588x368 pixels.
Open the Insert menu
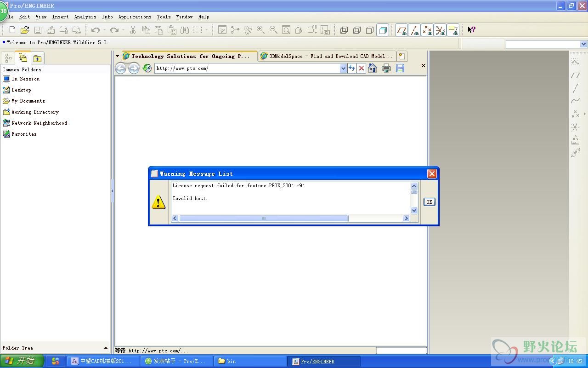click(x=60, y=17)
